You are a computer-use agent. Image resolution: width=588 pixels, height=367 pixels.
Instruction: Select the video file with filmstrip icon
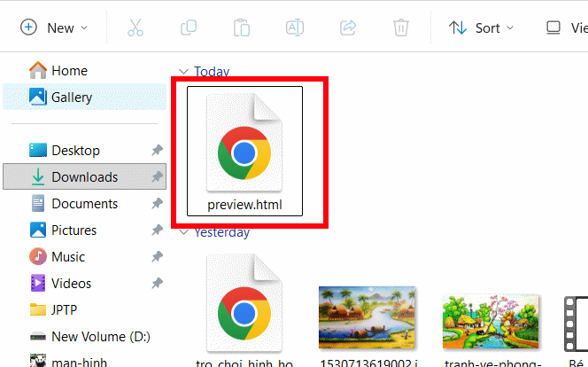576,324
